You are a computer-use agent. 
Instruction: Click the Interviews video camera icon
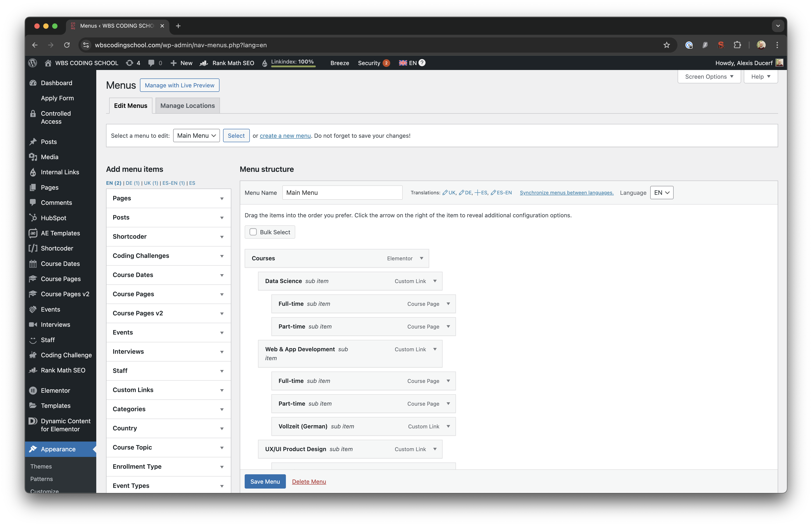click(x=33, y=325)
